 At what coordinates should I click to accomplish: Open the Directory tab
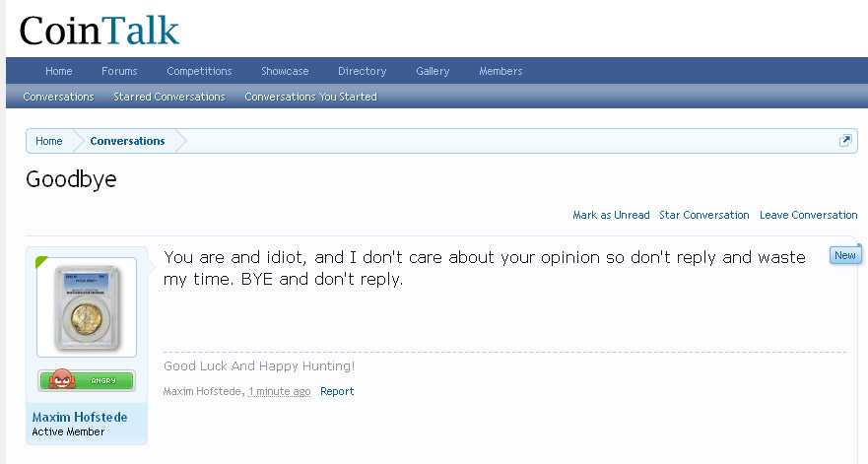coord(362,71)
